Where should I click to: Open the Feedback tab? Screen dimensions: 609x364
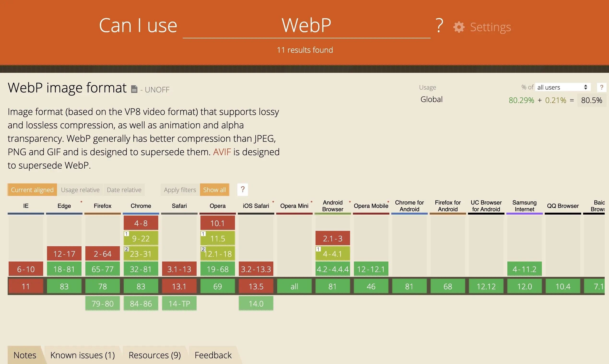point(213,355)
